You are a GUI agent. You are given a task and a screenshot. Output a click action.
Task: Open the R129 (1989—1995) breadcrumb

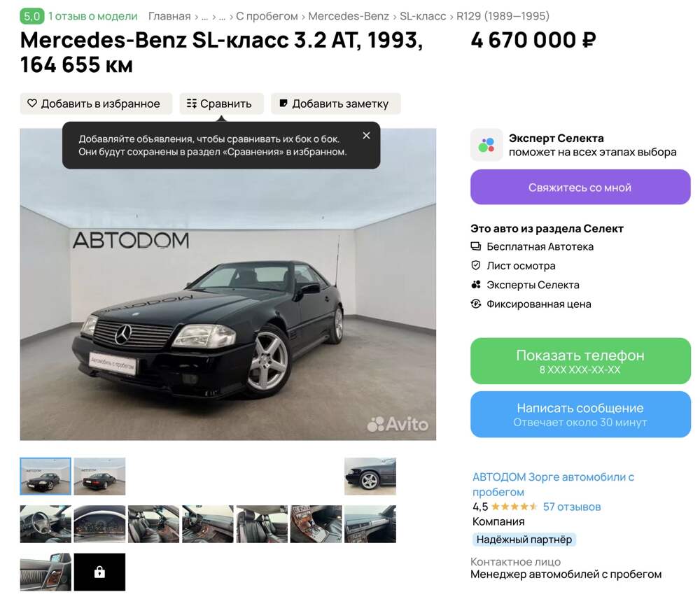503,16
